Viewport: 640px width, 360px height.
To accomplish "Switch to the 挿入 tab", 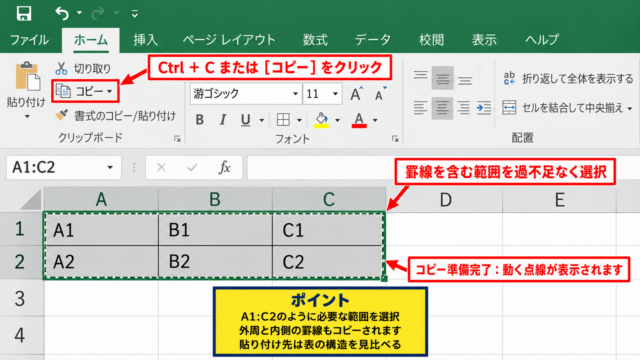I will click(x=146, y=40).
